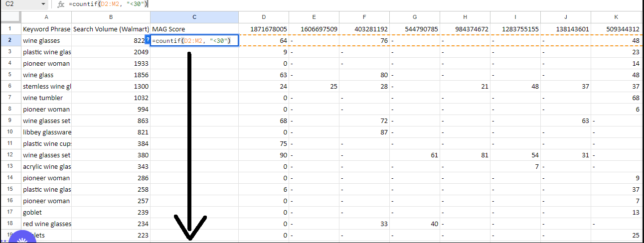The image size is (644, 243).
Task: Click the 'wine glasses' cell in row 2
Action: (46, 40)
